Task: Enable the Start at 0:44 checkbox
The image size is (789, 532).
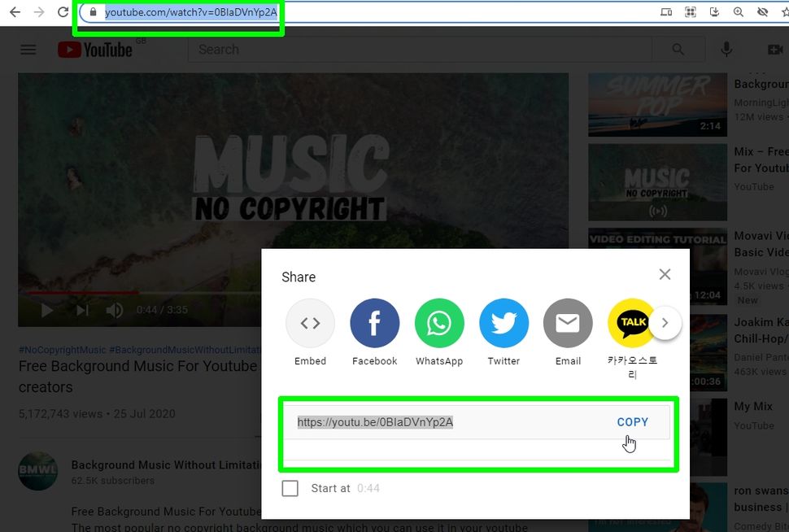Action: [290, 488]
